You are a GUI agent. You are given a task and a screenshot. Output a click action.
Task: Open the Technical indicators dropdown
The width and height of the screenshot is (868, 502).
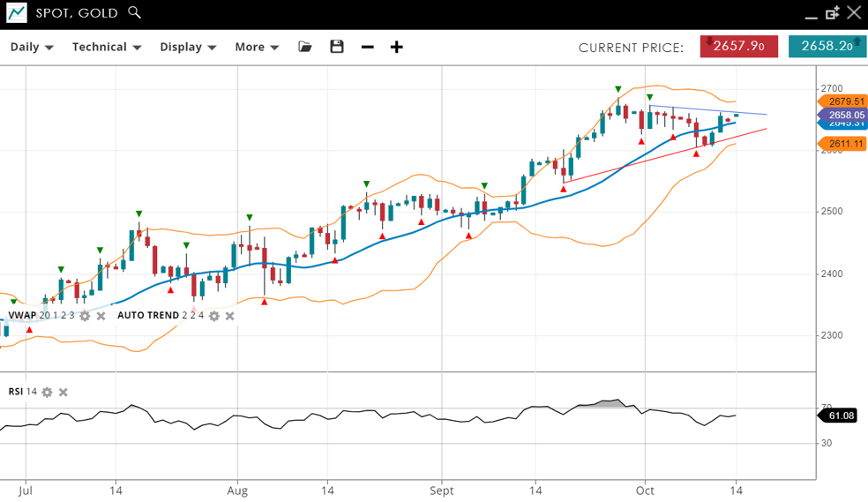click(x=107, y=47)
